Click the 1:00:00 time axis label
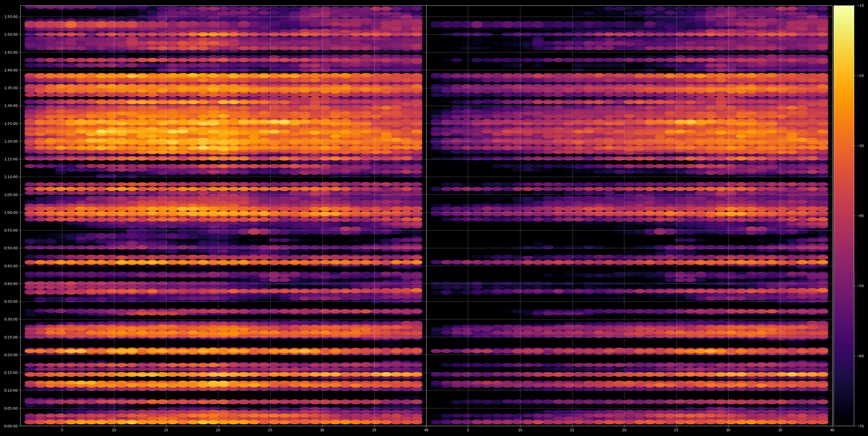This screenshot has width=868, height=436. pos(12,213)
